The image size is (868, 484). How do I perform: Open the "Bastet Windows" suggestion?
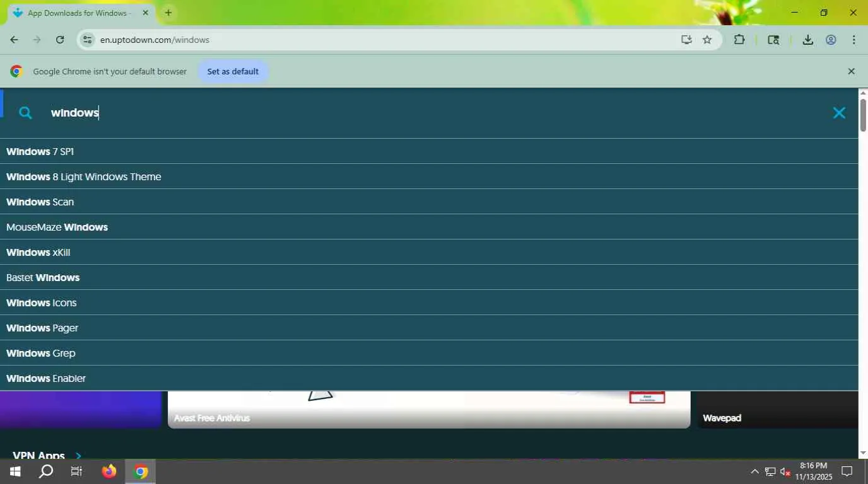(x=429, y=277)
